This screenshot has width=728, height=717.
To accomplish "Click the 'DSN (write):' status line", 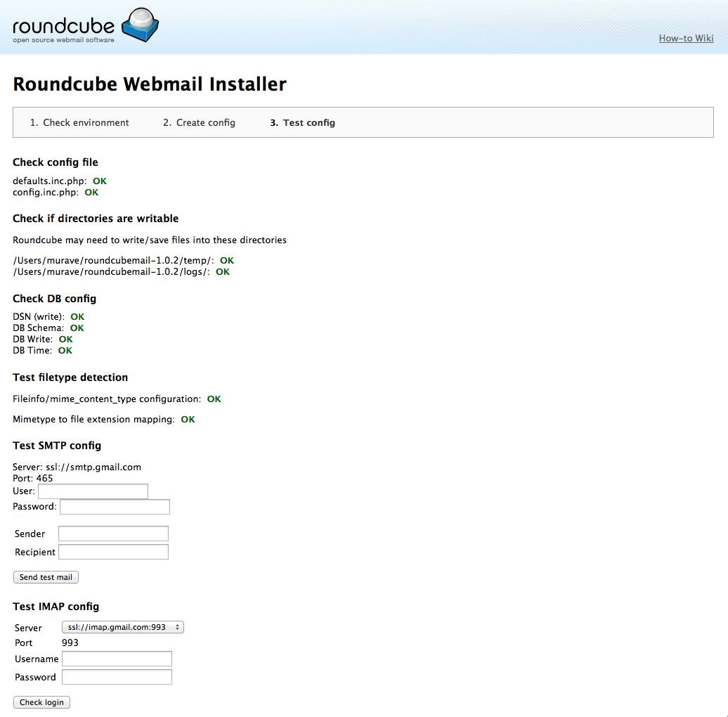I will pyautogui.click(x=48, y=317).
